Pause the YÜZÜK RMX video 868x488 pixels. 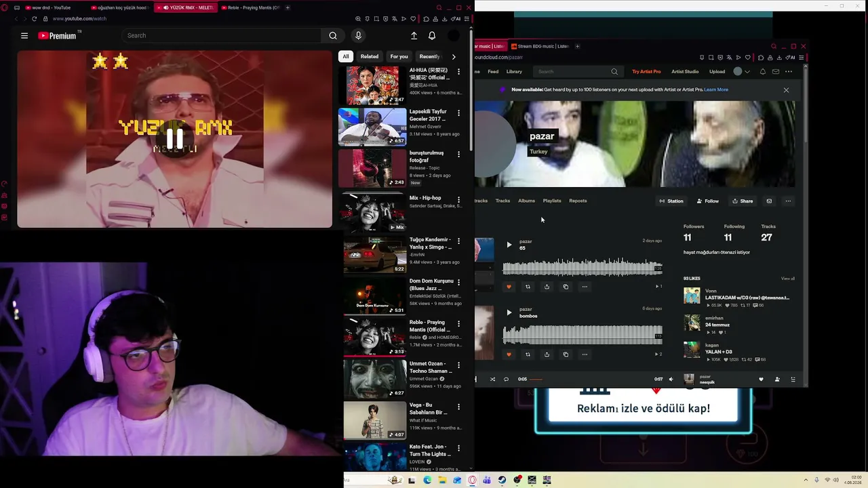[x=175, y=138]
